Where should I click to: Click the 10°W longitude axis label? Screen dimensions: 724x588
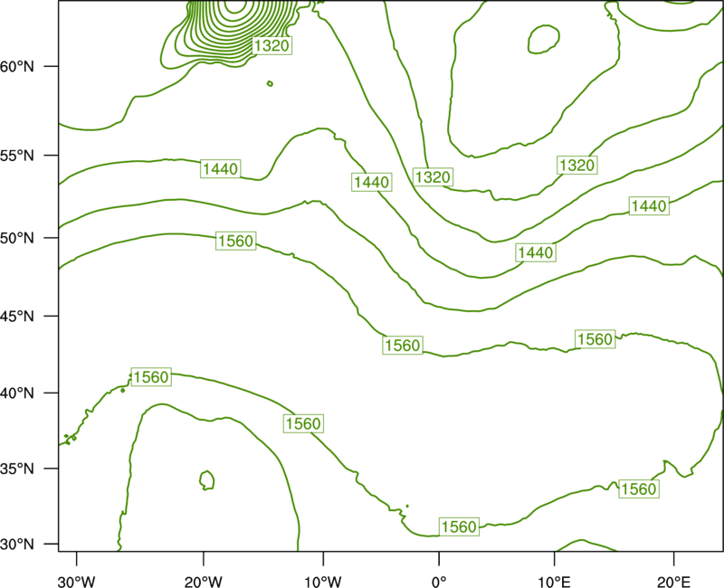pyautogui.click(x=323, y=582)
